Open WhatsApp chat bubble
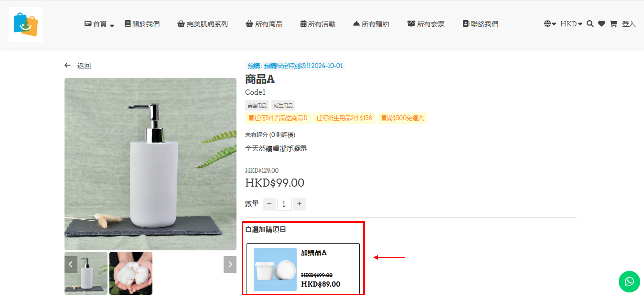The image size is (644, 302). click(629, 281)
